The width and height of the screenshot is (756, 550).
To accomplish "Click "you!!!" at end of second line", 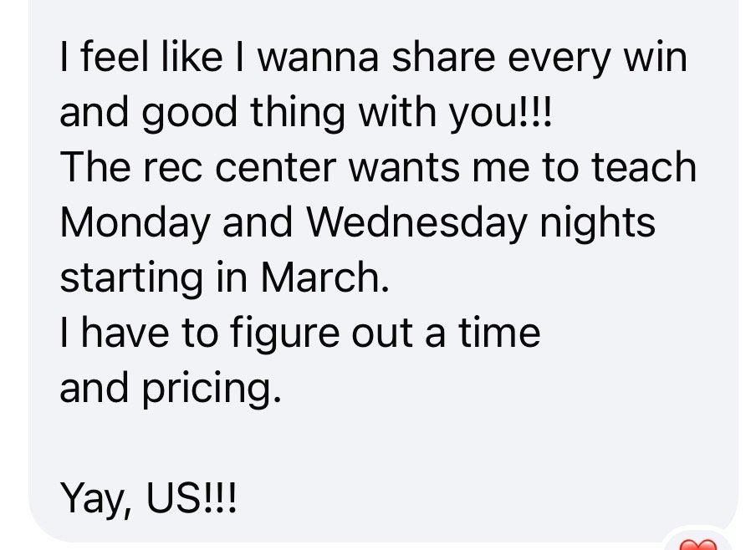I will 499,114.
